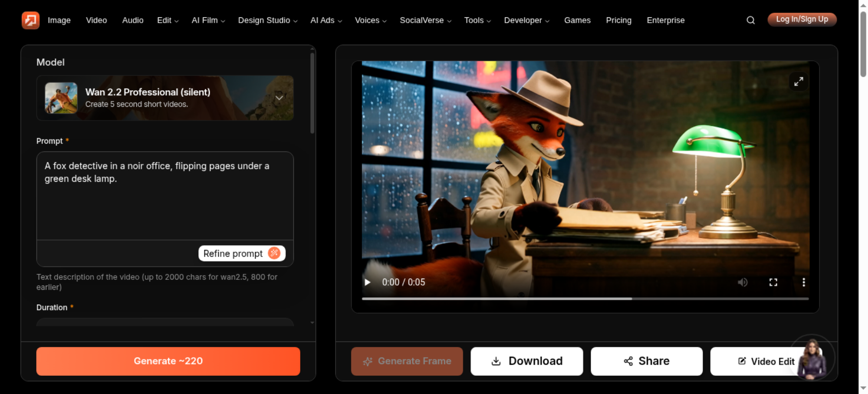The image size is (868, 394).
Task: Open the Voices dropdown menu
Action: click(371, 20)
